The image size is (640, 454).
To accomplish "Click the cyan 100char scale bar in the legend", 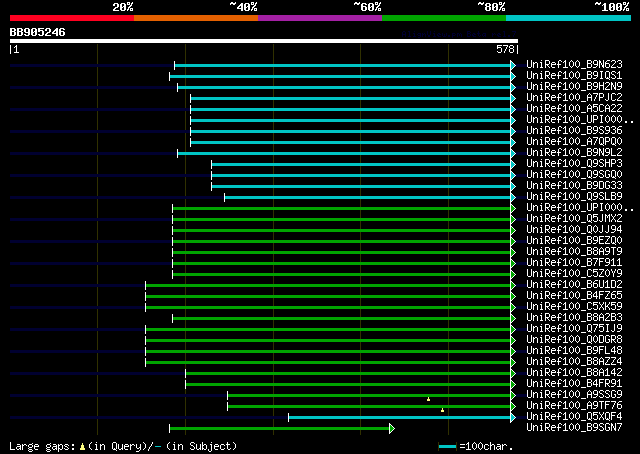I will [447, 446].
